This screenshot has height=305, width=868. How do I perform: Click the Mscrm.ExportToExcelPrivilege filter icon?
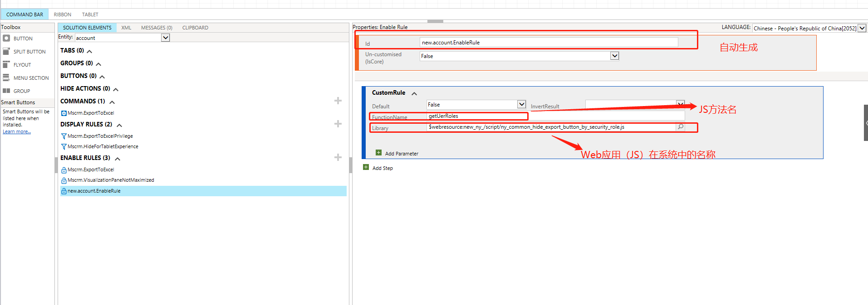pyautogui.click(x=64, y=136)
